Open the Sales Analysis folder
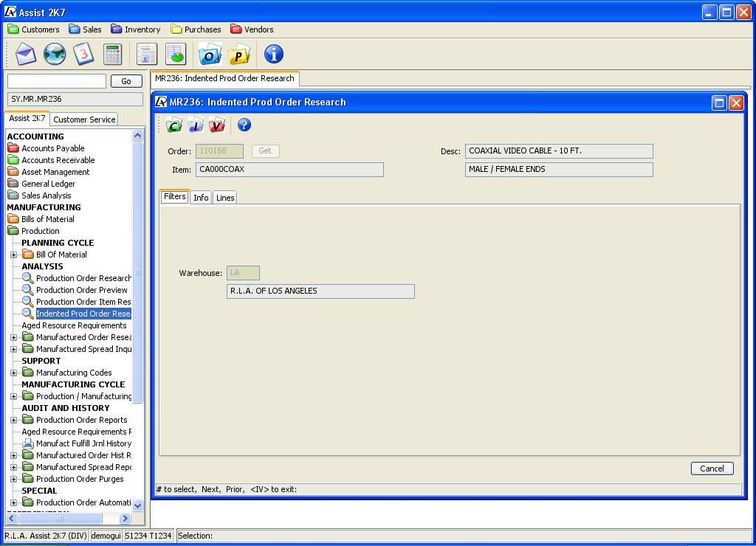 (x=40, y=196)
